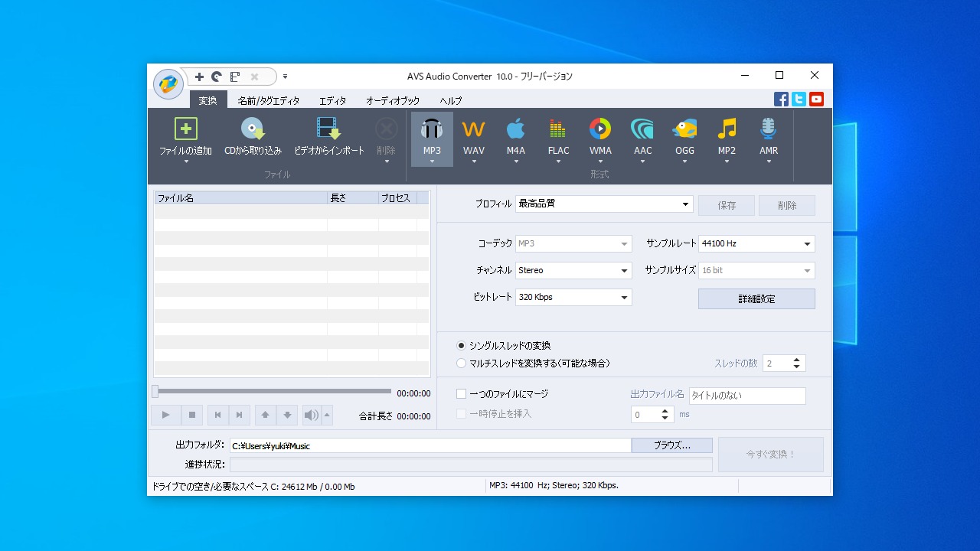Expand the volume slider arrow

pos(328,415)
